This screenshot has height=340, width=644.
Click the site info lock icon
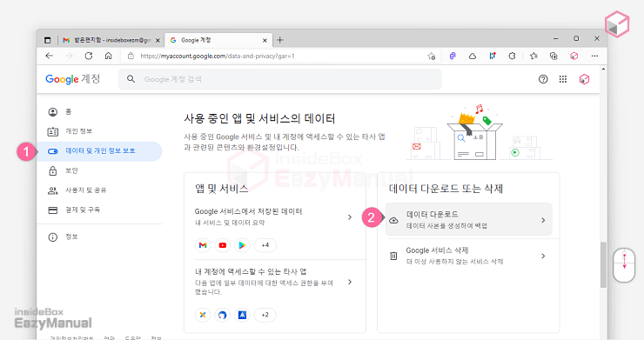click(131, 56)
